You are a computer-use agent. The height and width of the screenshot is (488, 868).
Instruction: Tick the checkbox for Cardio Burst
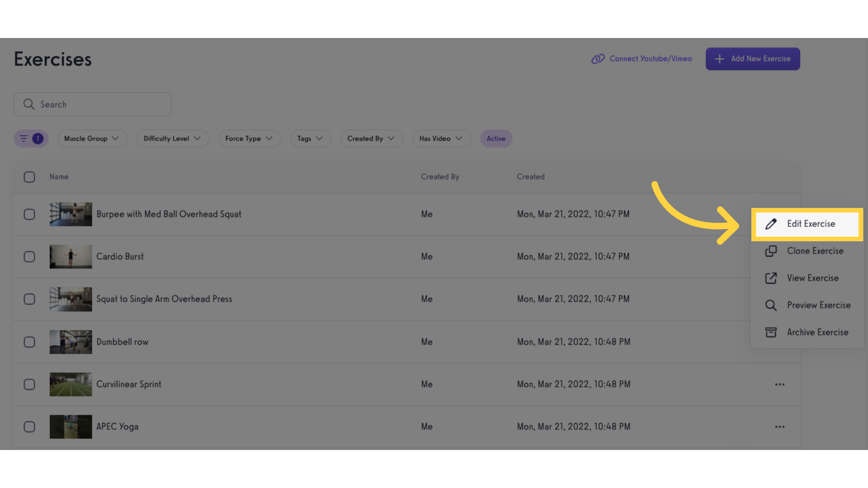[x=29, y=257]
